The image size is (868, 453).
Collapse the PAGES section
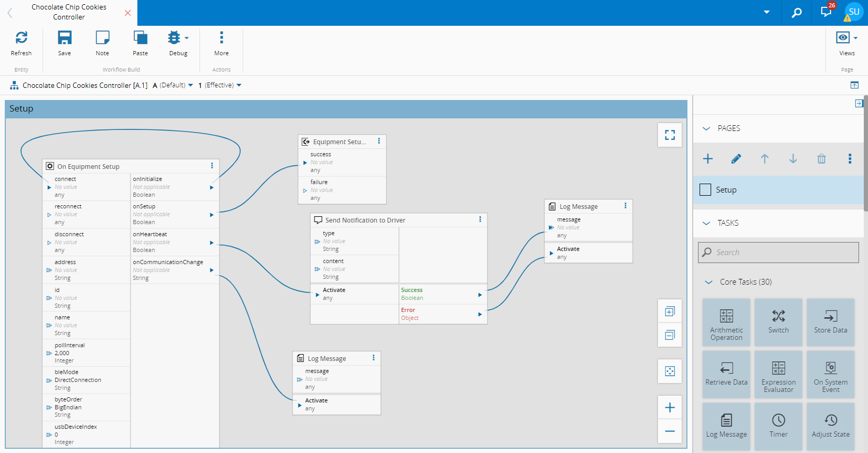coord(706,128)
